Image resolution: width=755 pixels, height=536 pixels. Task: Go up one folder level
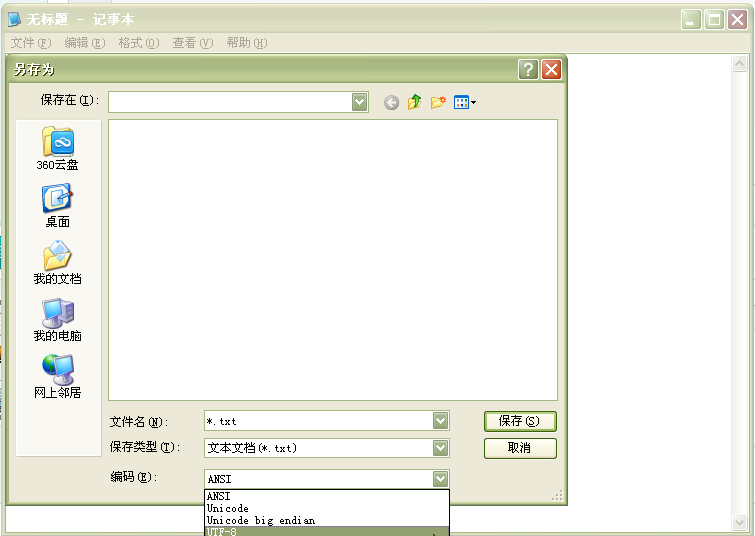tap(414, 102)
